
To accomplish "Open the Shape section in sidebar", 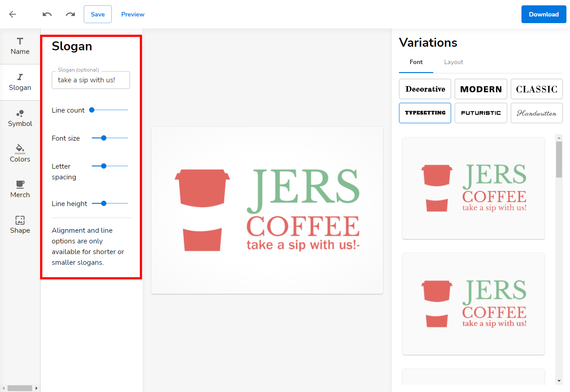I will click(20, 225).
